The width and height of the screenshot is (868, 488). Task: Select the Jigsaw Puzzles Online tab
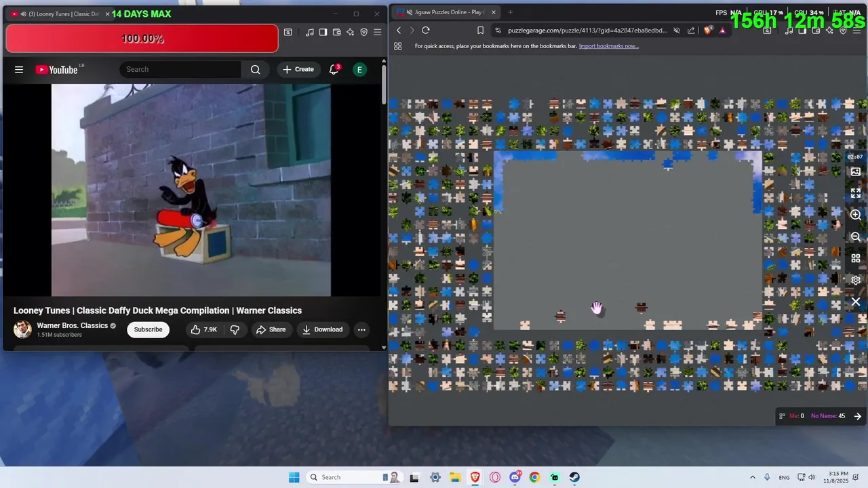click(446, 12)
